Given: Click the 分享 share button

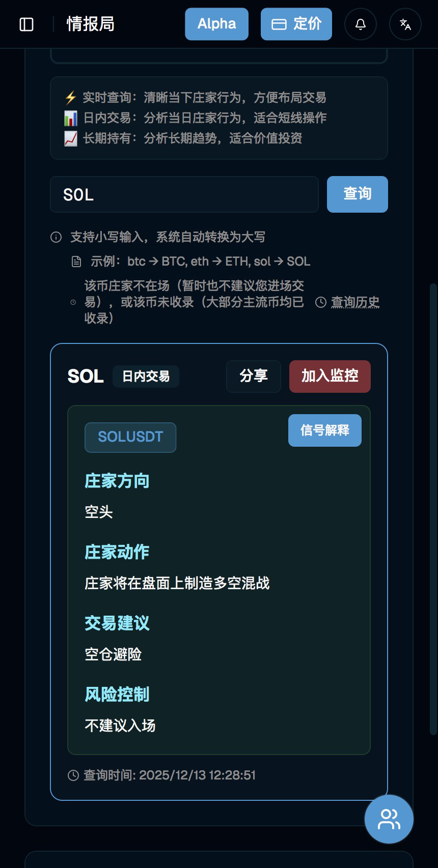Looking at the screenshot, I should point(253,376).
